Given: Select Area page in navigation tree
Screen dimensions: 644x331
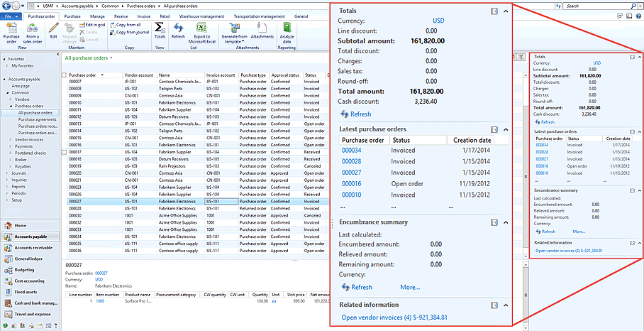Looking at the screenshot, I should (21, 86).
